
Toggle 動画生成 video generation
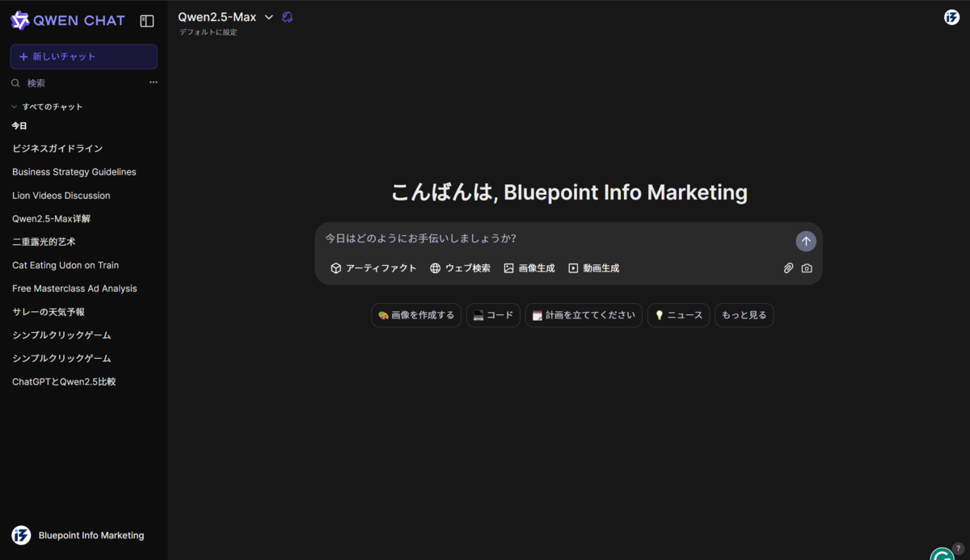pos(594,268)
